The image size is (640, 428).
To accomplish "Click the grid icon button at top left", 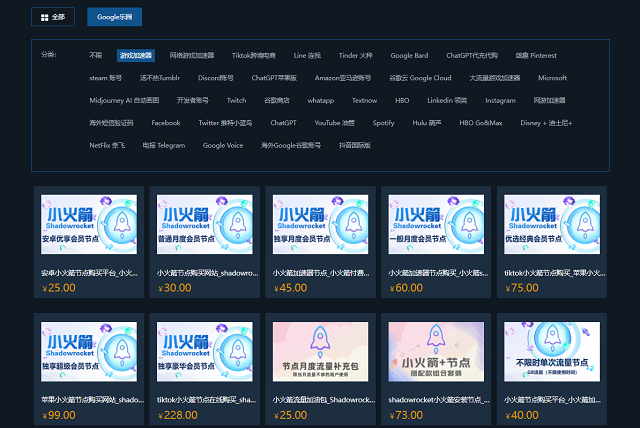I will point(53,17).
